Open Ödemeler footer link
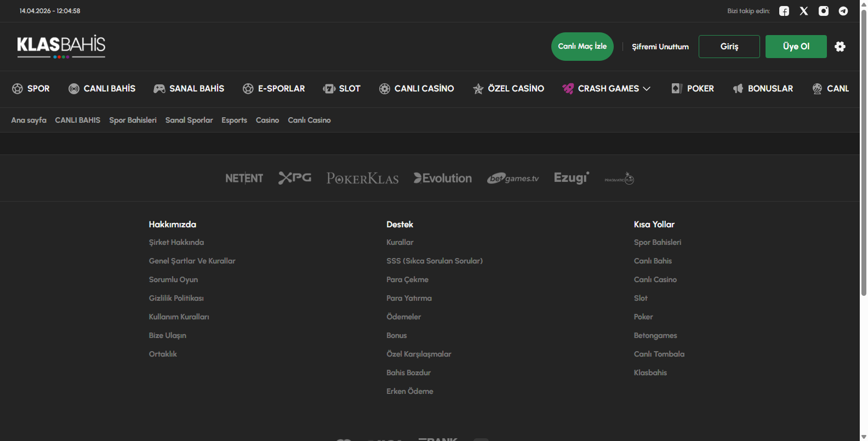868x441 pixels. pos(404,317)
